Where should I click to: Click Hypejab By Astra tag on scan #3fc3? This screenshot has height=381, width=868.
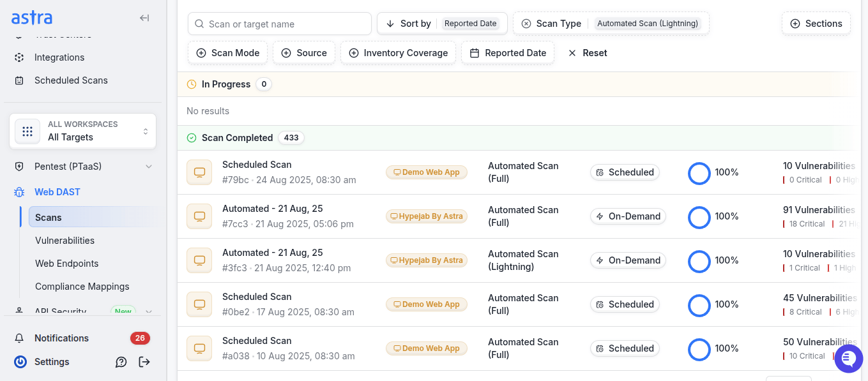427,260
